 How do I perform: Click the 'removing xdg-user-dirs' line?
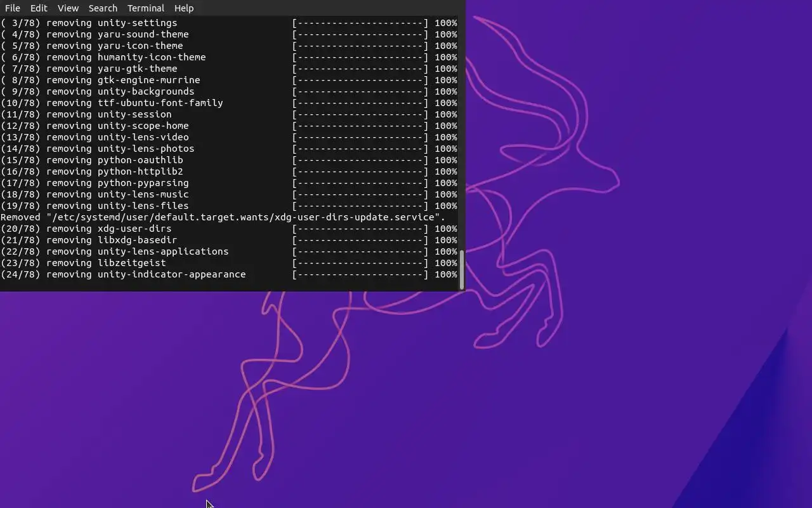point(228,229)
